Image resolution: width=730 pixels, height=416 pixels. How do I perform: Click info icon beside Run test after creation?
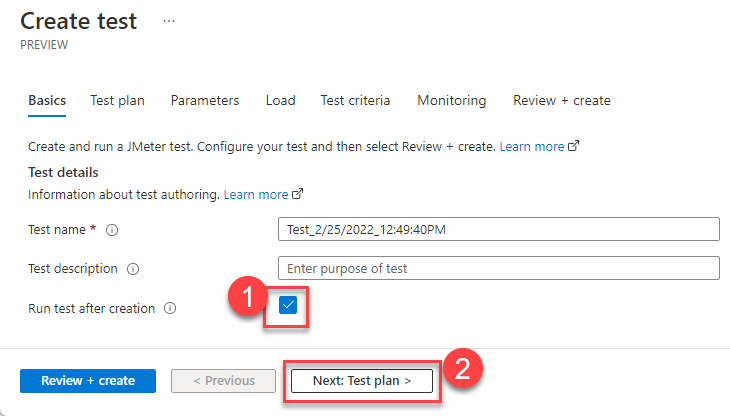tap(170, 308)
